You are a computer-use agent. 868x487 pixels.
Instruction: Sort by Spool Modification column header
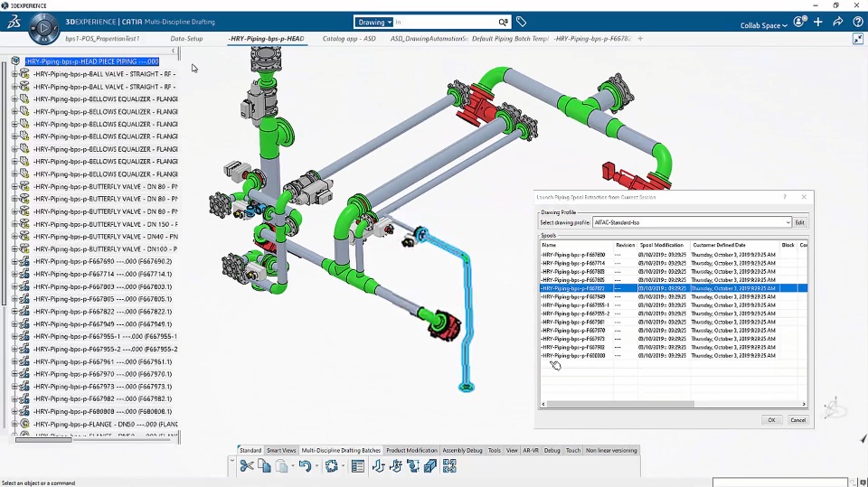click(663, 245)
